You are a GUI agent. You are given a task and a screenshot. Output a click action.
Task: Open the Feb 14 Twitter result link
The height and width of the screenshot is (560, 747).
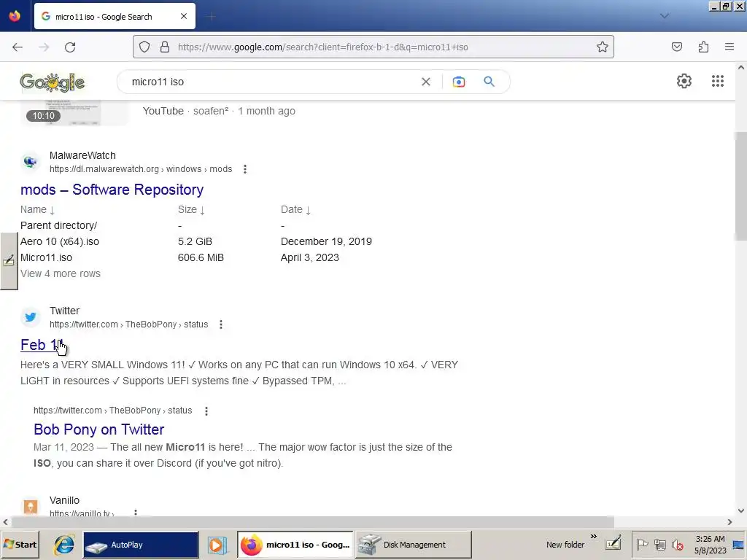coord(42,345)
